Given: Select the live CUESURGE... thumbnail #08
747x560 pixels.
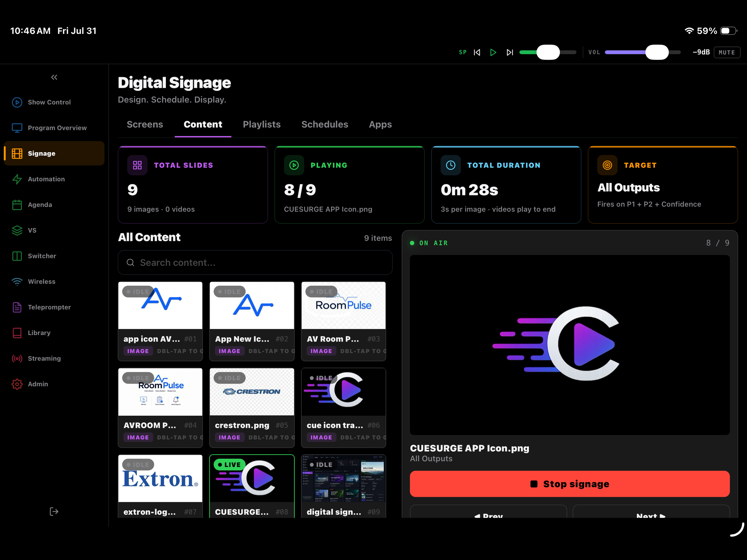Looking at the screenshot, I should [x=252, y=479].
